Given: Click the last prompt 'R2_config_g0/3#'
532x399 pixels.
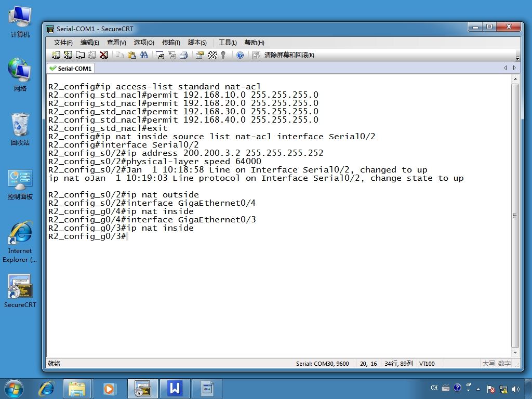Looking at the screenshot, I should (x=87, y=236).
